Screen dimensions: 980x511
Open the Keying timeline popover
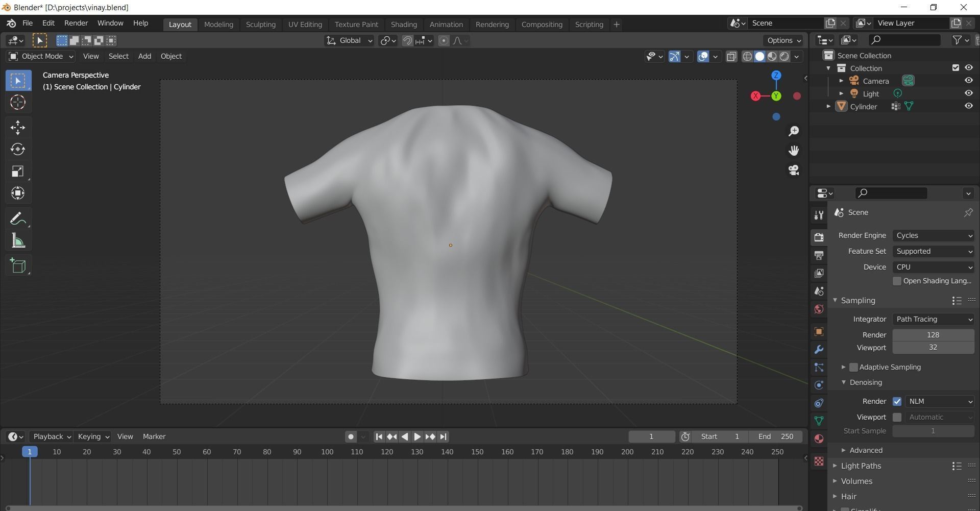(x=93, y=437)
